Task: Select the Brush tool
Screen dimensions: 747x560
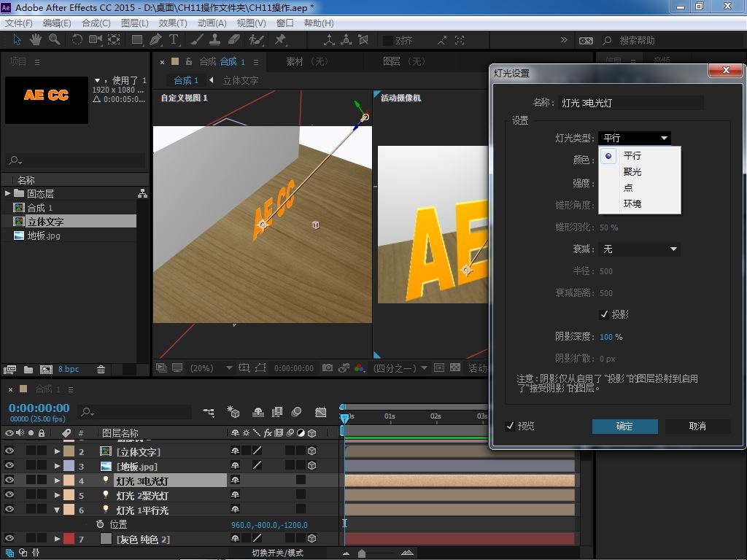Action: coord(197,40)
